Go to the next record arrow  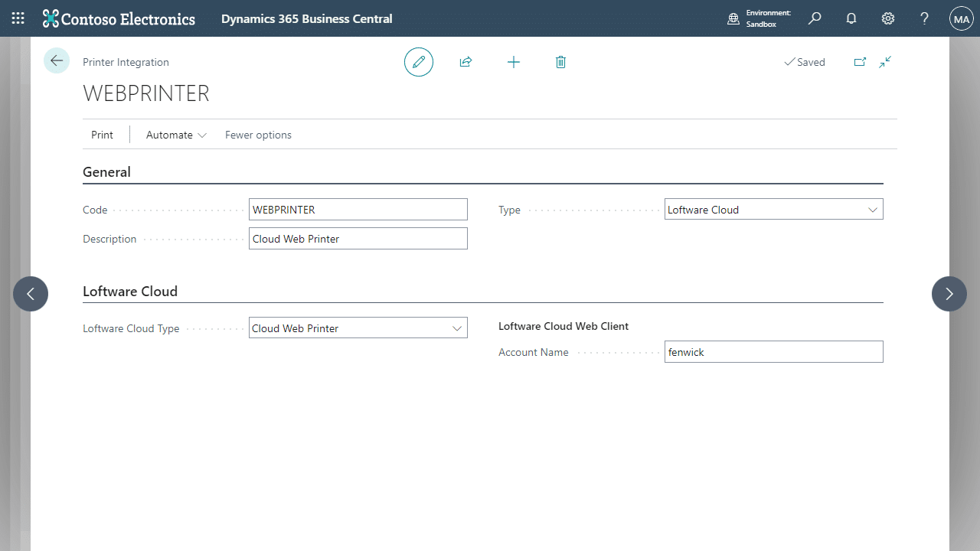pos(949,294)
